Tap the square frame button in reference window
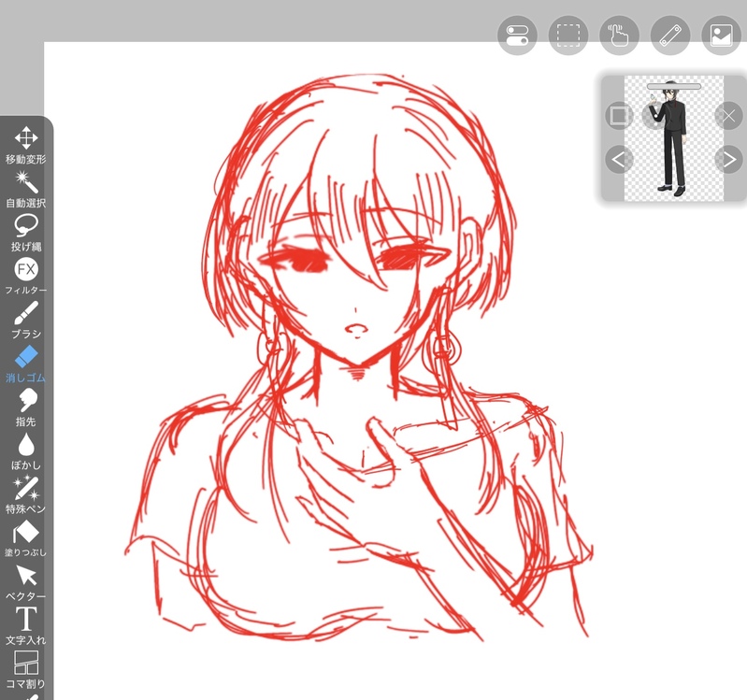This screenshot has height=700, width=747. pos(619,116)
